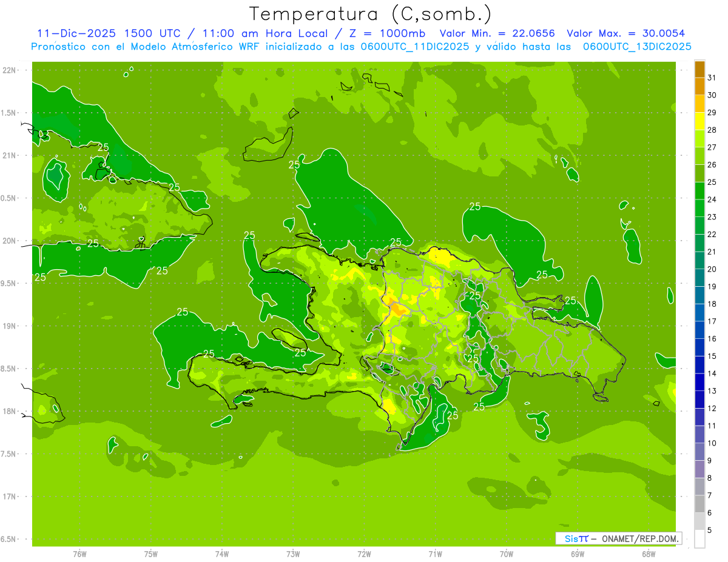728x562 pixels.
Task: Click the green legend swatch between 25 and 26
Action: coord(699,173)
